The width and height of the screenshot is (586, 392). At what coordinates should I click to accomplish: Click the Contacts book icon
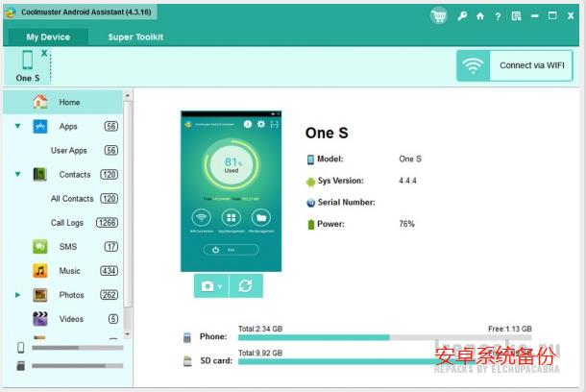click(39, 174)
